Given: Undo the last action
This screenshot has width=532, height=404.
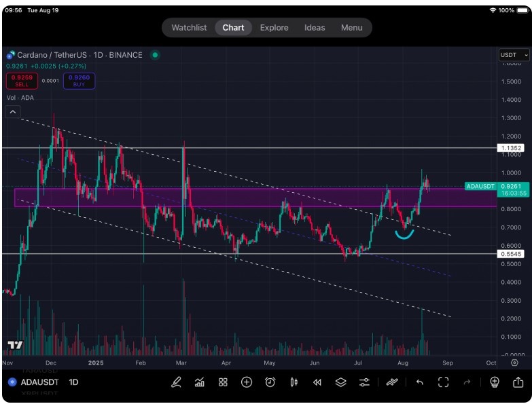Looking at the screenshot, I should coord(420,382).
